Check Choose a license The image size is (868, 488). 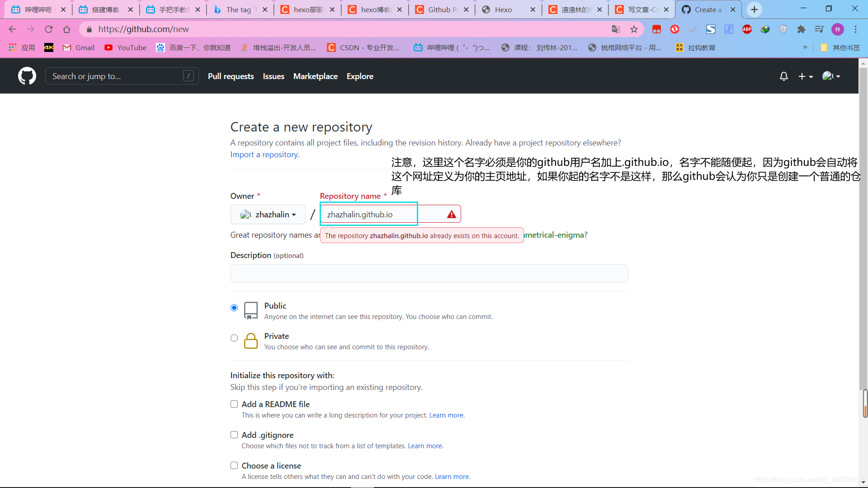click(234, 465)
